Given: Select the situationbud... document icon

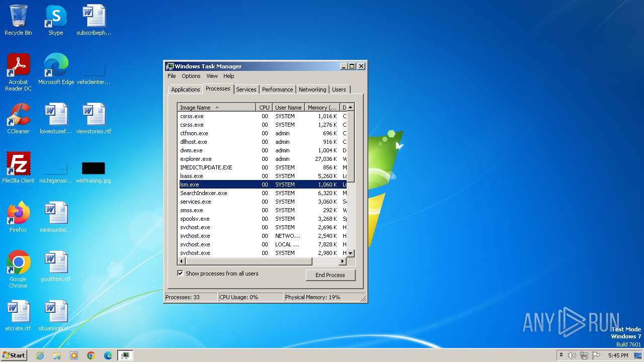Looking at the screenshot, I should [x=56, y=316].
